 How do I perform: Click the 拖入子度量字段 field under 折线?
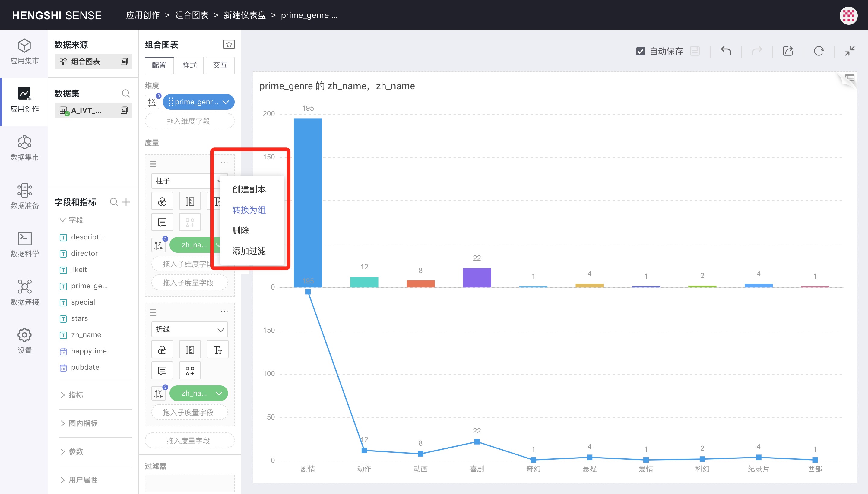(190, 412)
